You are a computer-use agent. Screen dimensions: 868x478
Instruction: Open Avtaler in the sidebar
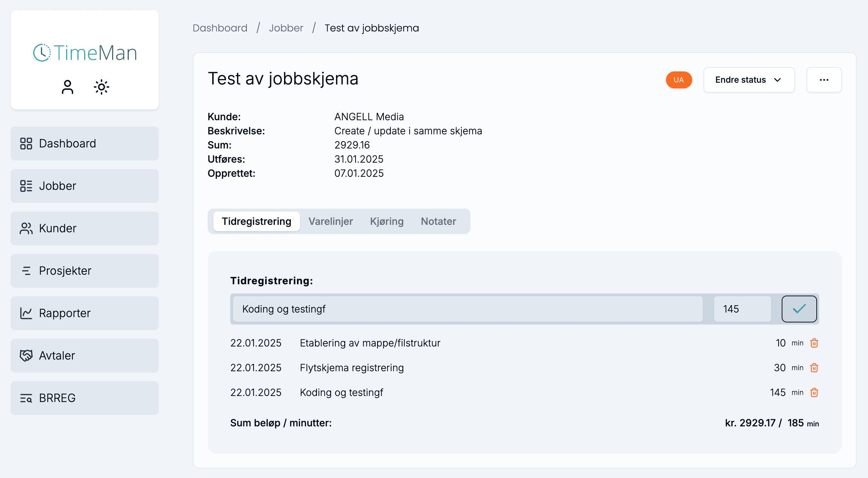click(85, 356)
